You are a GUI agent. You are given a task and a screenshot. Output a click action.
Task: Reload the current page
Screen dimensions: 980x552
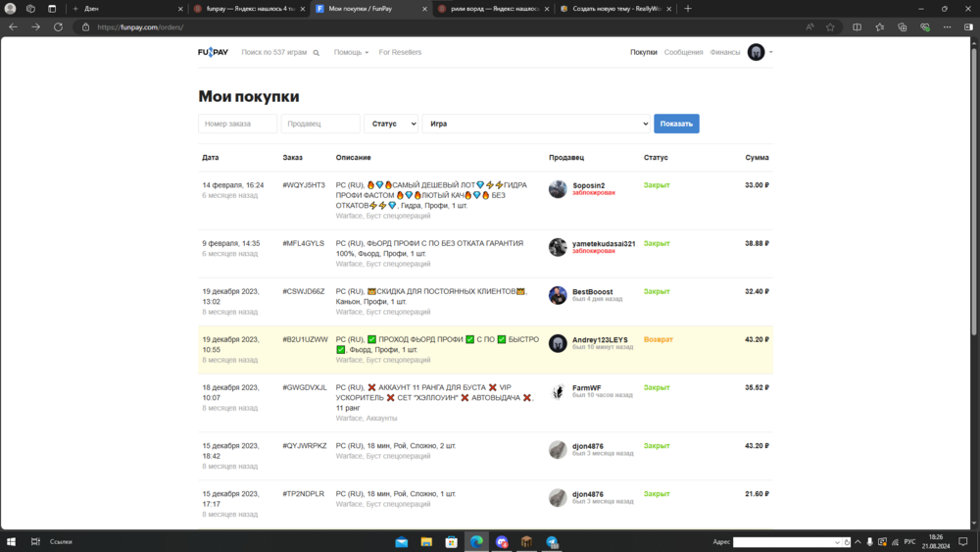coord(58,26)
